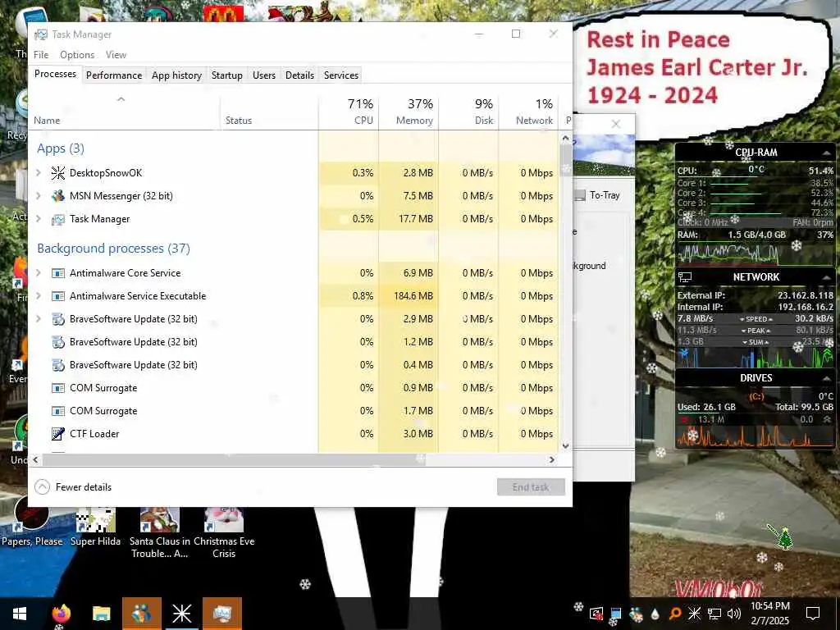The height and width of the screenshot is (630, 840).
Task: Click BraveSoftware Update icon in 1.2 MB row
Action: coord(58,342)
